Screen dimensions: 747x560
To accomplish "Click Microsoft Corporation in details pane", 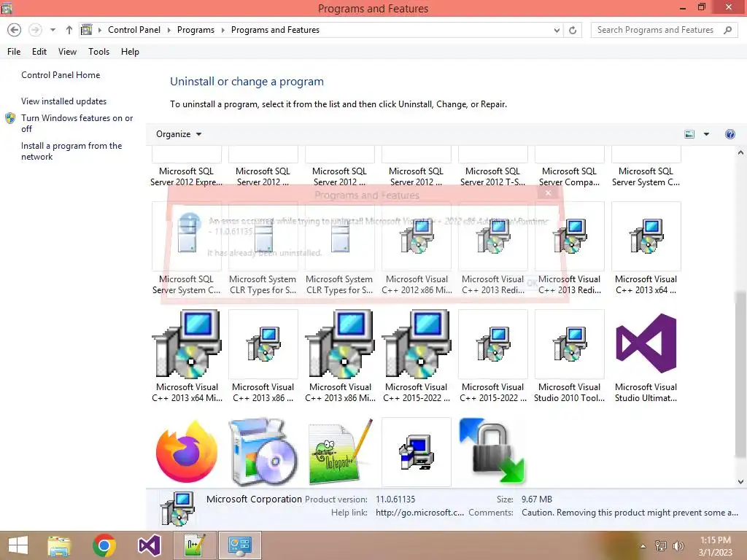I will (254, 499).
